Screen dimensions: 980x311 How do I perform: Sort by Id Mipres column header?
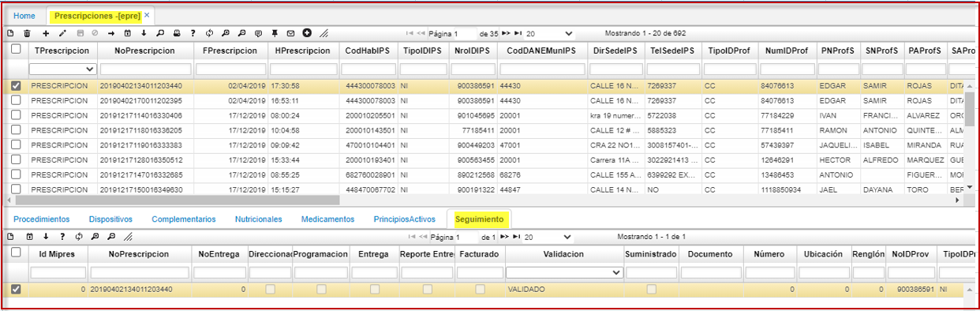coord(57,253)
